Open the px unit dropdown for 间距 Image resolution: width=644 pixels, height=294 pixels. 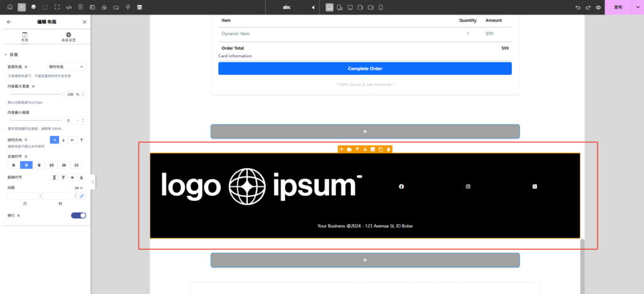[x=79, y=187]
